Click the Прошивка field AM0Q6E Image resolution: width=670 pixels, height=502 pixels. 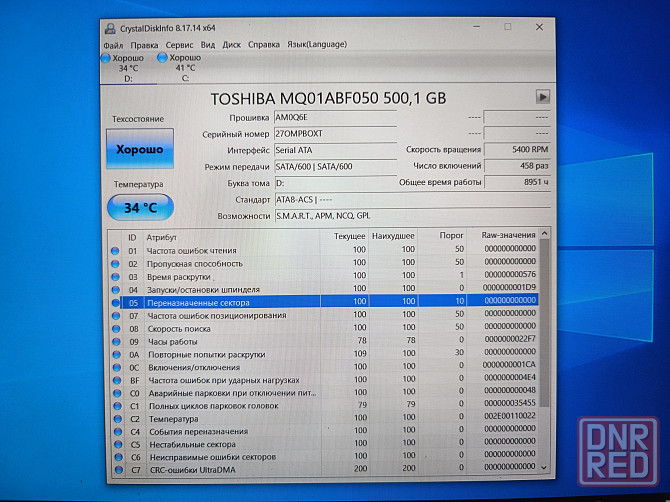pos(335,117)
